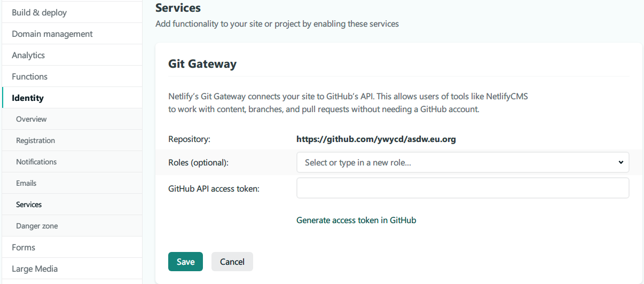Navigate to the Identity Overview subsection

point(32,119)
